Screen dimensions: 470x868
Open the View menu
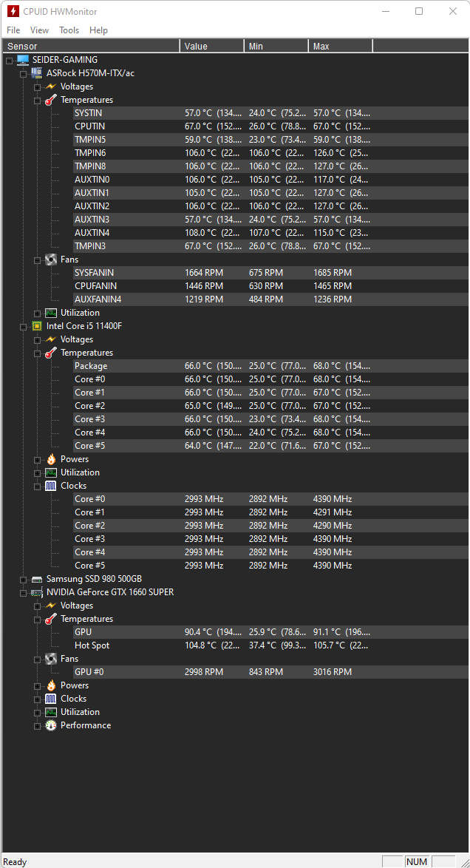pos(39,30)
